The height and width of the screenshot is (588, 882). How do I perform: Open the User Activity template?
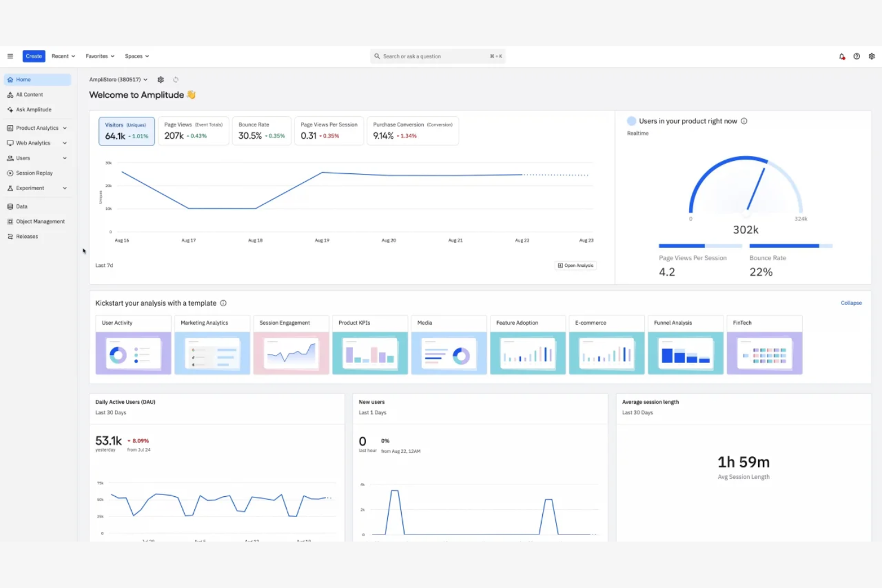coord(133,345)
